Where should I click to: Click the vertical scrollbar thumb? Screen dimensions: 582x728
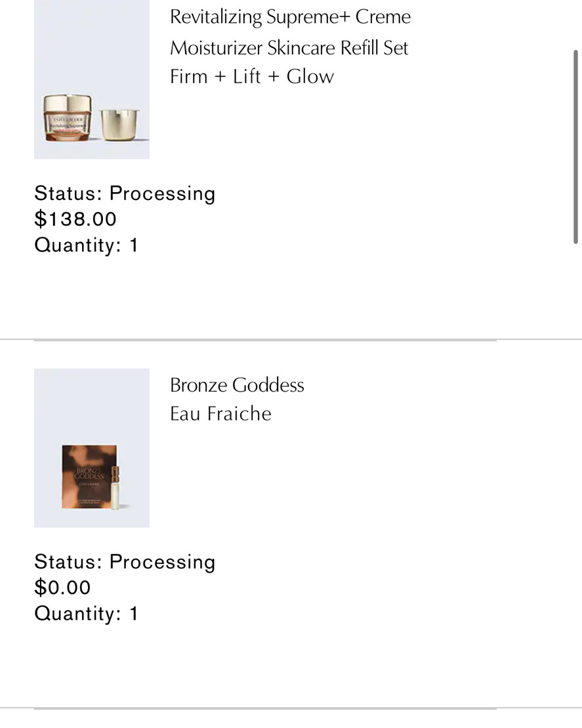tap(575, 147)
